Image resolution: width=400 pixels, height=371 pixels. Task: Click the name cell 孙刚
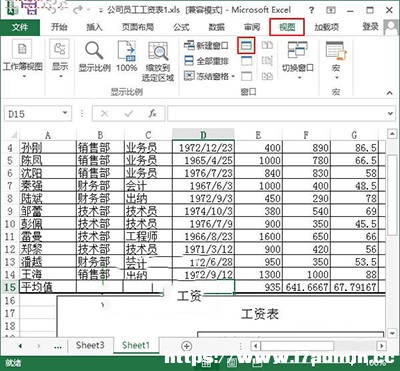point(48,148)
